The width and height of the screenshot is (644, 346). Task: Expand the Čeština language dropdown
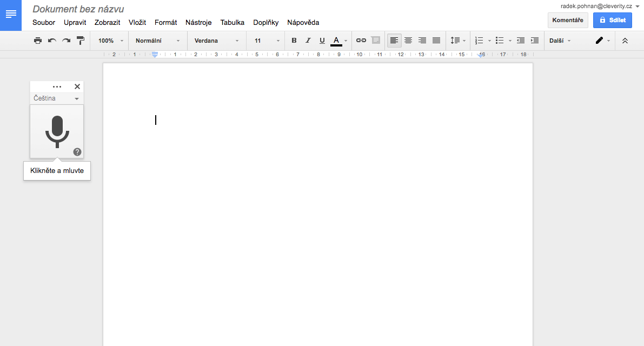pyautogui.click(x=57, y=98)
